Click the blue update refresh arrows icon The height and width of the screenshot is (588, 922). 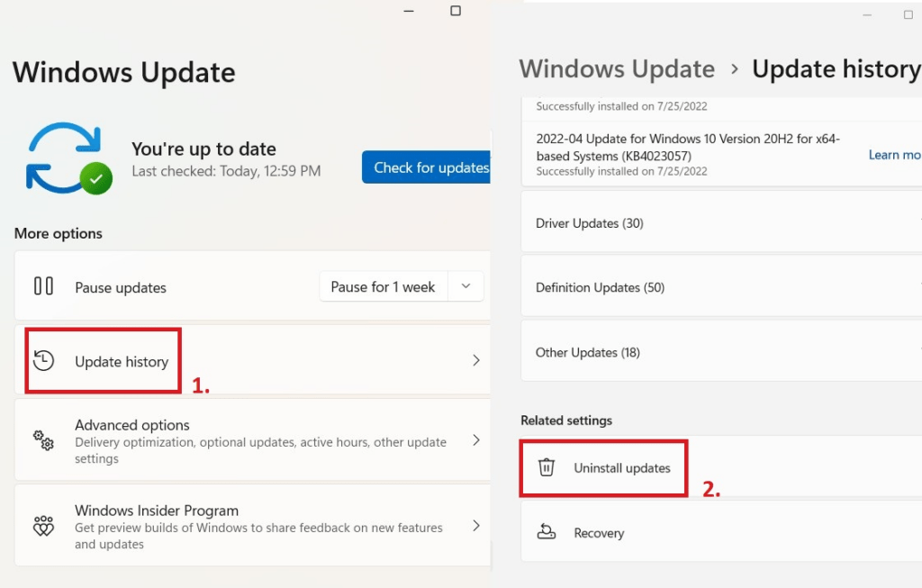pos(65,155)
